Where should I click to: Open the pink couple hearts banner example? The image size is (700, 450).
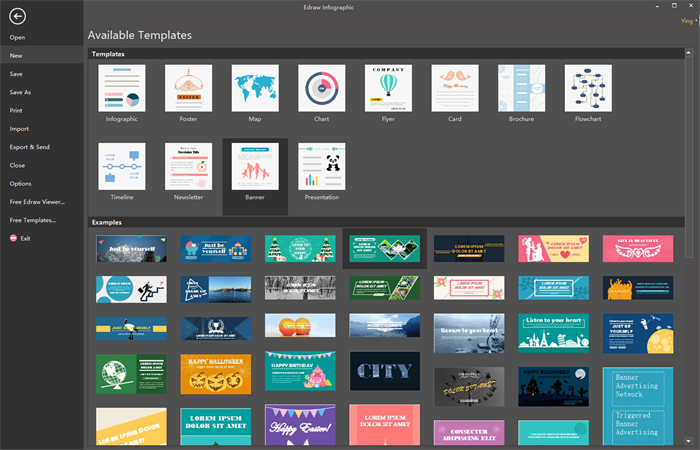click(x=554, y=249)
